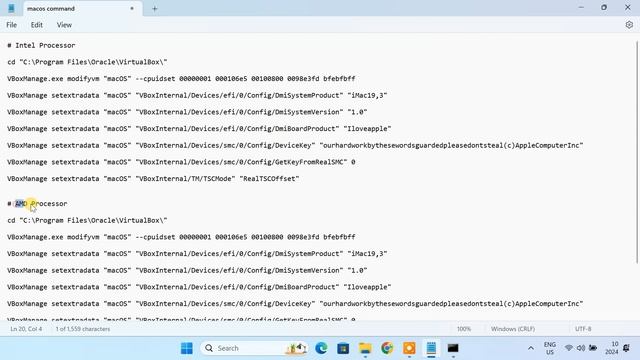Switch to Notepad taskbar icon
The width and height of the screenshot is (640, 360).
[431, 348]
